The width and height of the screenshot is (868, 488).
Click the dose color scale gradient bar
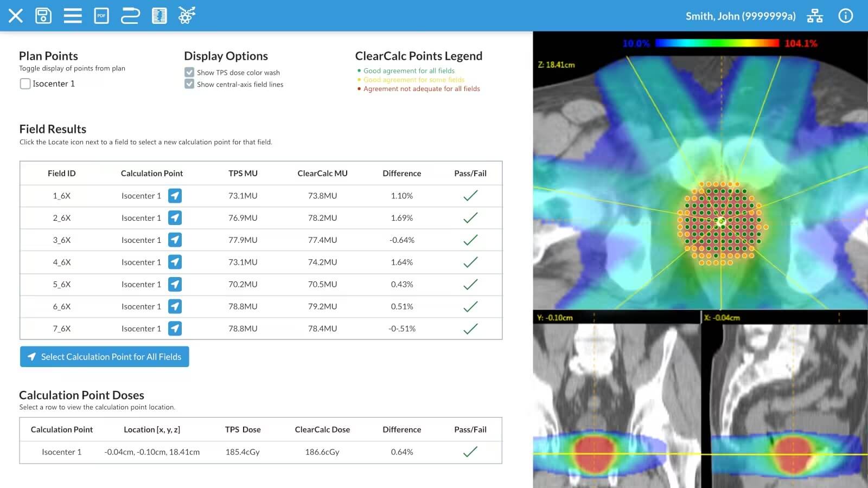[717, 43]
